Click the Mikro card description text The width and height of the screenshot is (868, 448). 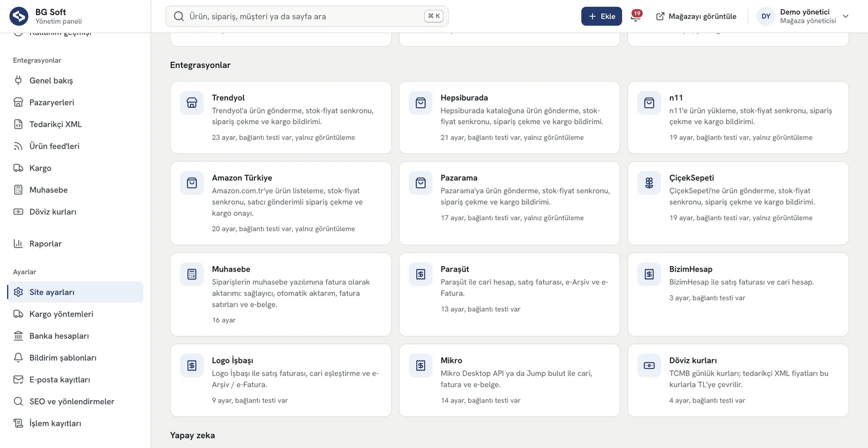pyautogui.click(x=516, y=379)
